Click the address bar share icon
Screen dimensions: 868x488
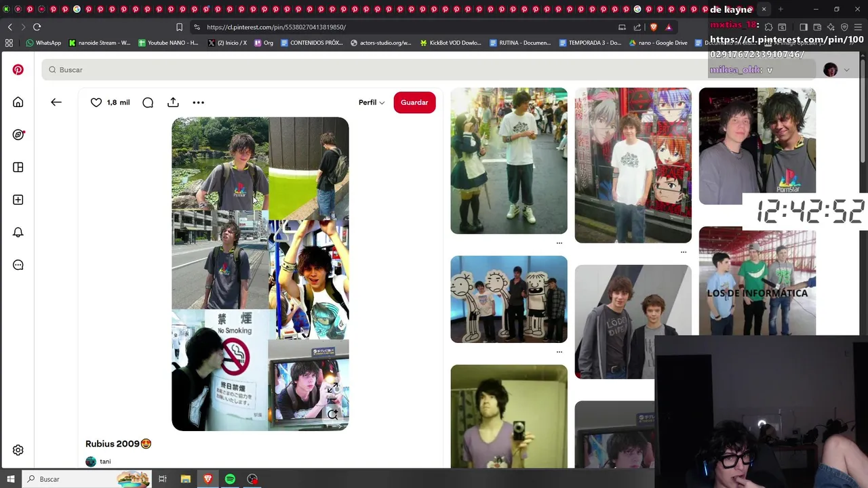tap(637, 27)
